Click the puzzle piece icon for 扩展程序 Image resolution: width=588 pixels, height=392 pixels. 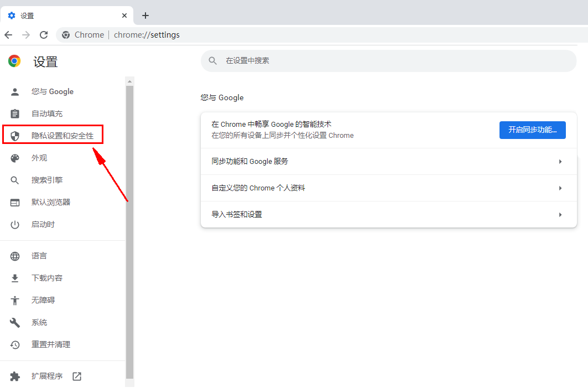point(15,376)
